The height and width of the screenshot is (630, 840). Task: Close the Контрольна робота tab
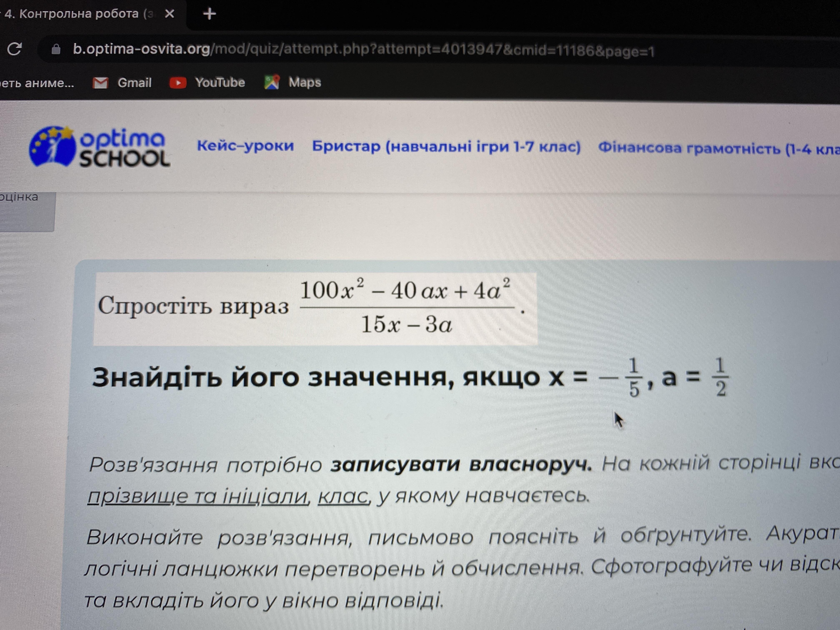tap(170, 14)
